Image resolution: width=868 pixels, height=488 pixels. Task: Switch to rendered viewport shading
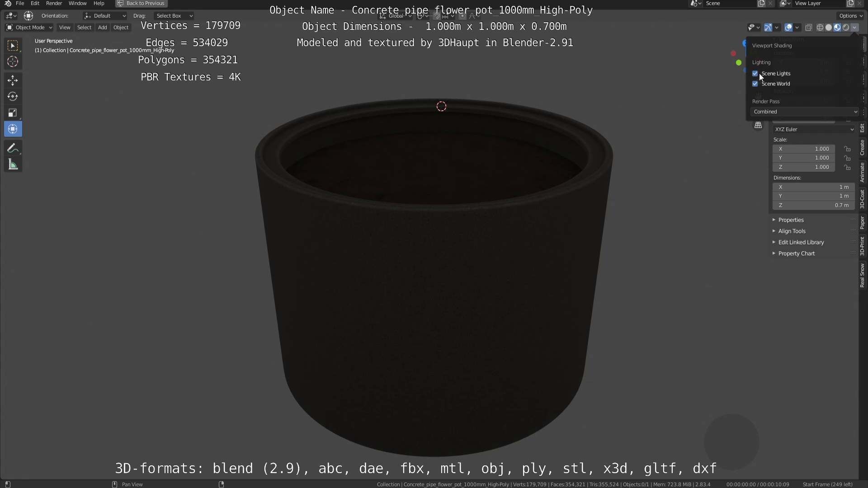(845, 28)
